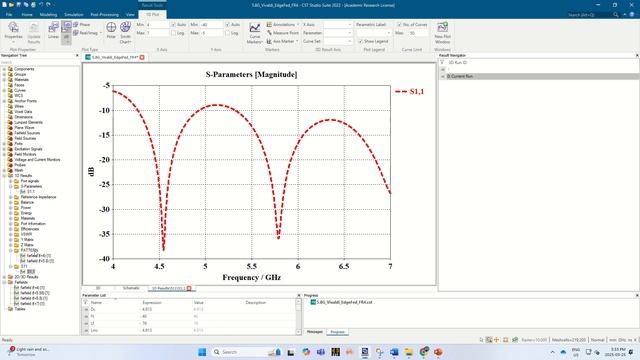Open File Explorer from the taskbar

point(409,352)
